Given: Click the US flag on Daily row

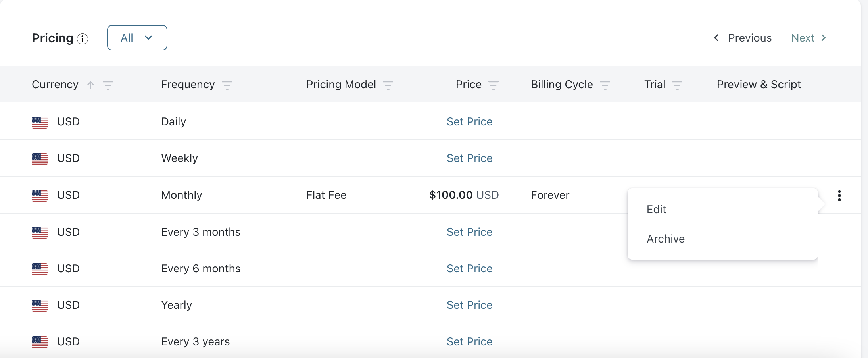Looking at the screenshot, I should pyautogui.click(x=40, y=122).
